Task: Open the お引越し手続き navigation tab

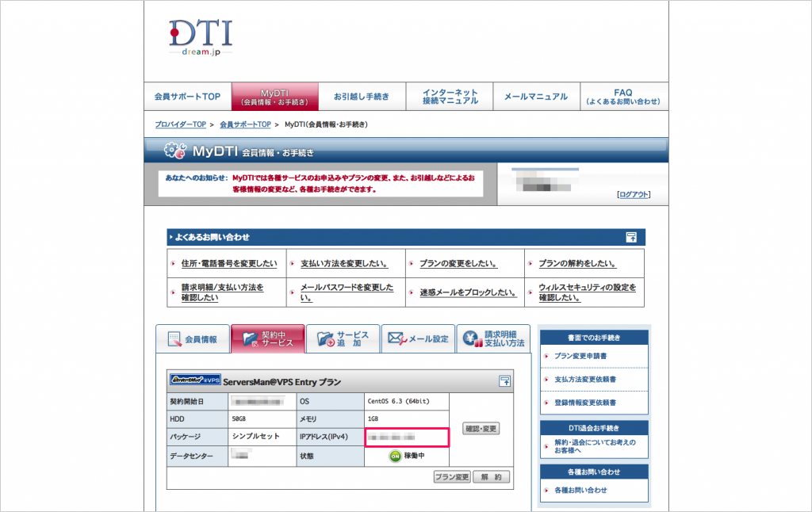Action: coord(362,97)
